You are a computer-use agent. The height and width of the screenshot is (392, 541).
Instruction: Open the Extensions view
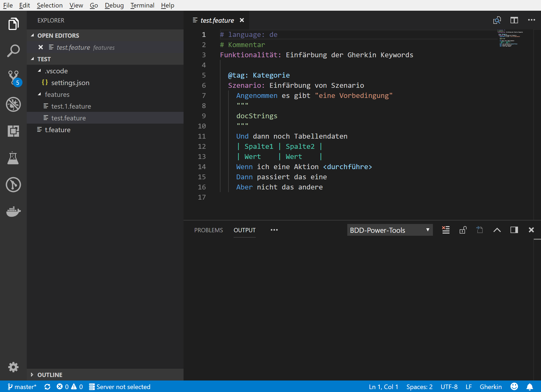click(x=13, y=131)
